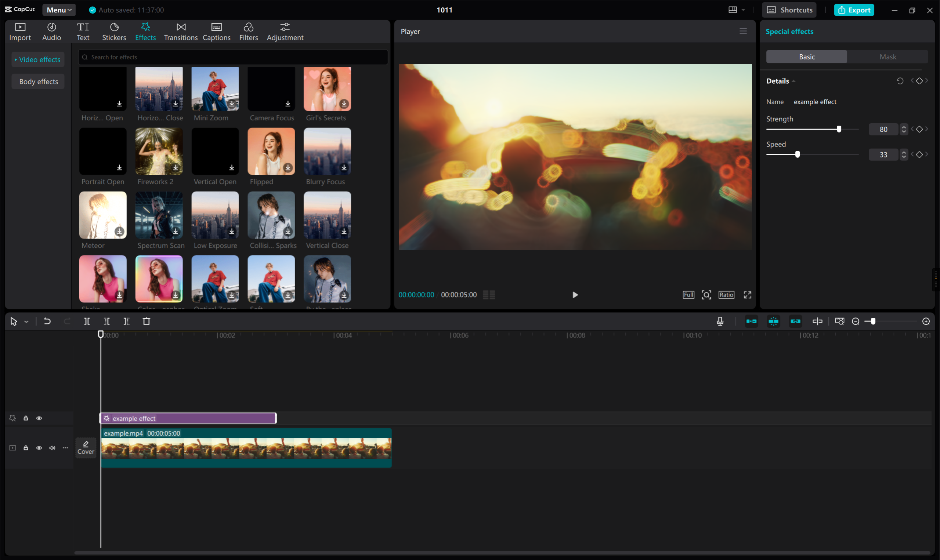Adjust the Speed slider handle
940x560 pixels.
[x=797, y=154]
